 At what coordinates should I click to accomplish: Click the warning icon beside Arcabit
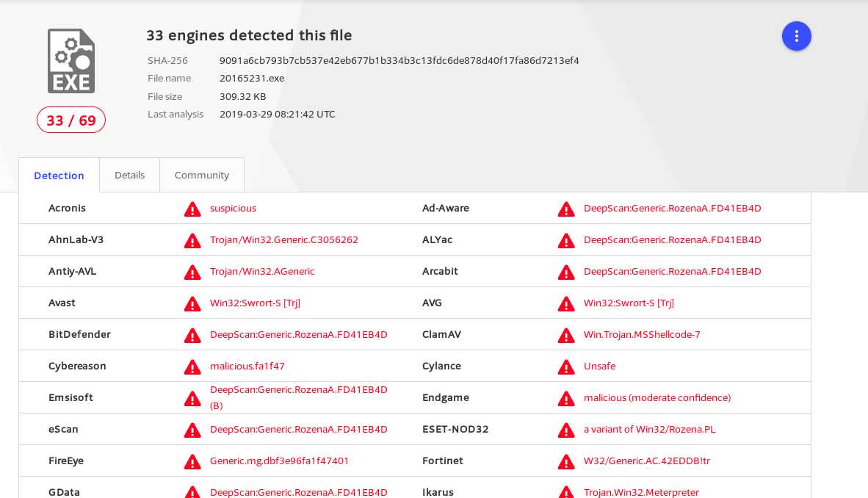pyautogui.click(x=565, y=272)
